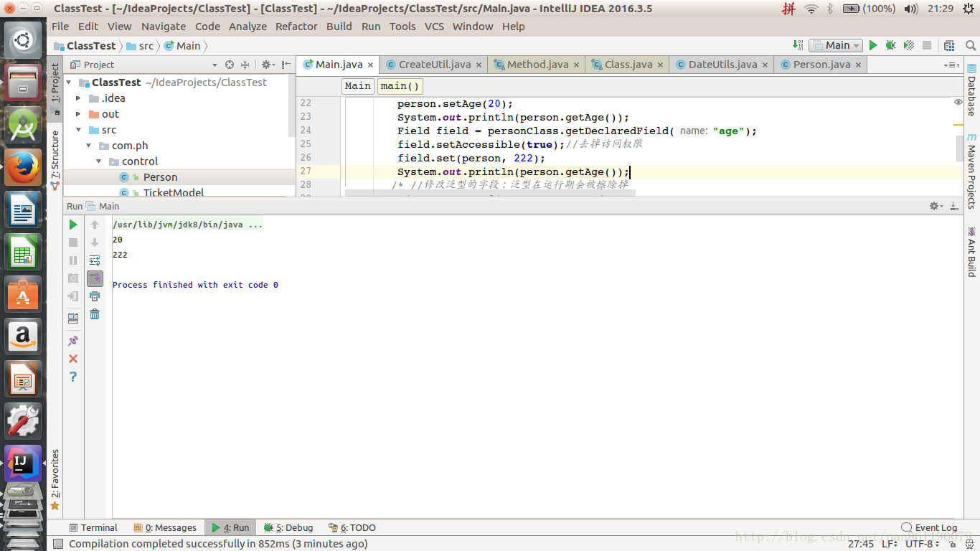The width and height of the screenshot is (980, 551).
Task: Click LF line separator in status bar
Action: tap(890, 544)
